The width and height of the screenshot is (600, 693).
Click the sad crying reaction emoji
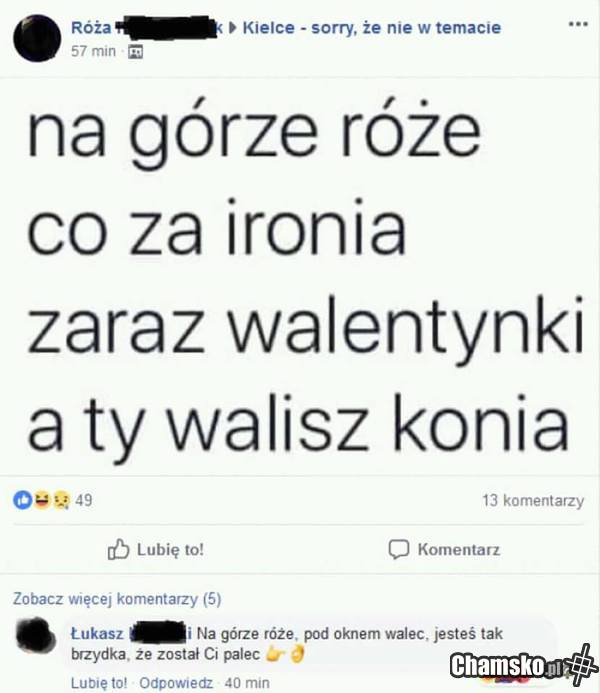pos(61,500)
